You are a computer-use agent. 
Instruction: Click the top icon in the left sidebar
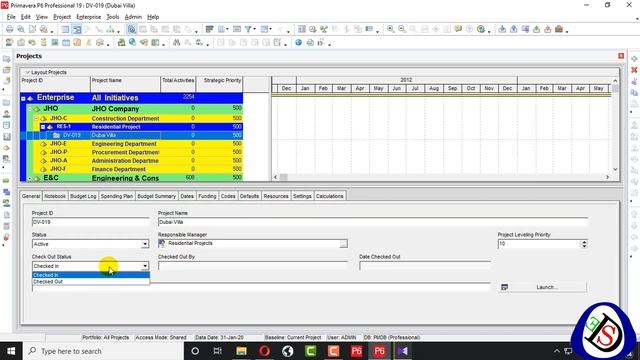pos(7,59)
